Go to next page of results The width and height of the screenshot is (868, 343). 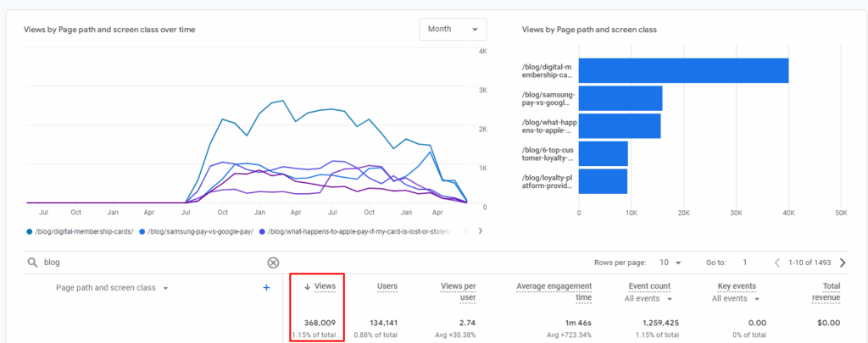click(x=843, y=263)
